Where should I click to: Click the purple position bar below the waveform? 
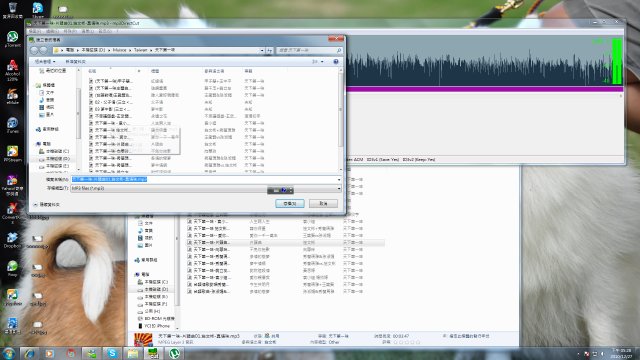485,89
